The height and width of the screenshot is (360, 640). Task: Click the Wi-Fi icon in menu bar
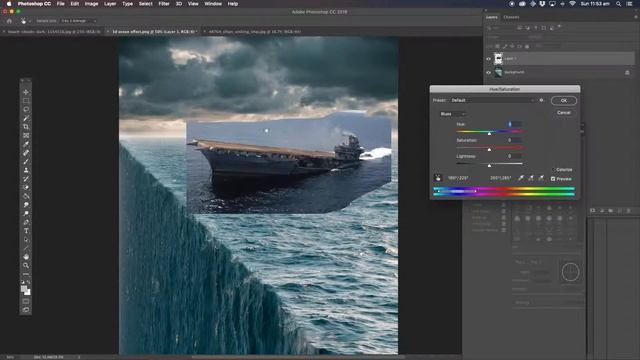(572, 4)
